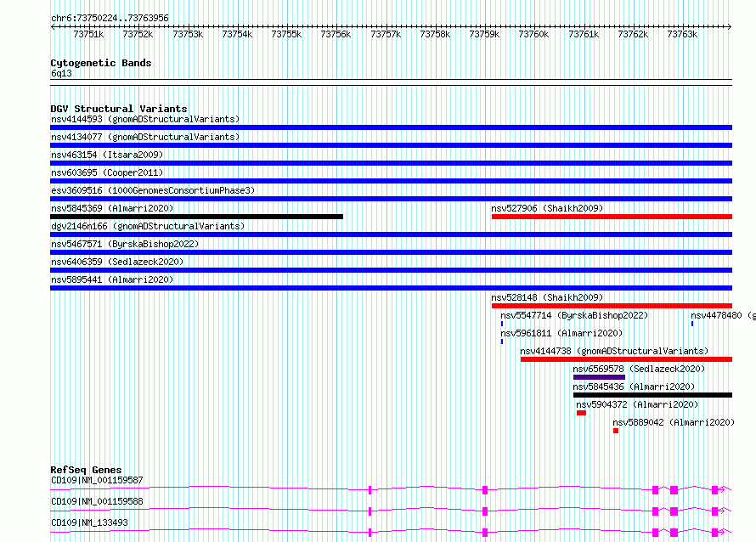This screenshot has width=756, height=542.
Task: Select the red nsv4144738 bar
Action: point(626,359)
